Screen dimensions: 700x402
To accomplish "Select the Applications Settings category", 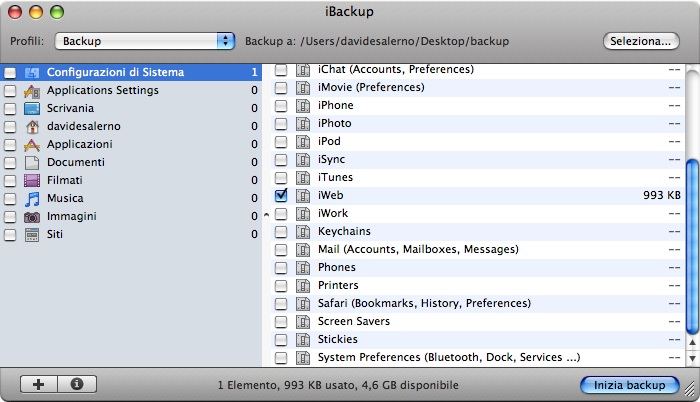I will pos(131,90).
